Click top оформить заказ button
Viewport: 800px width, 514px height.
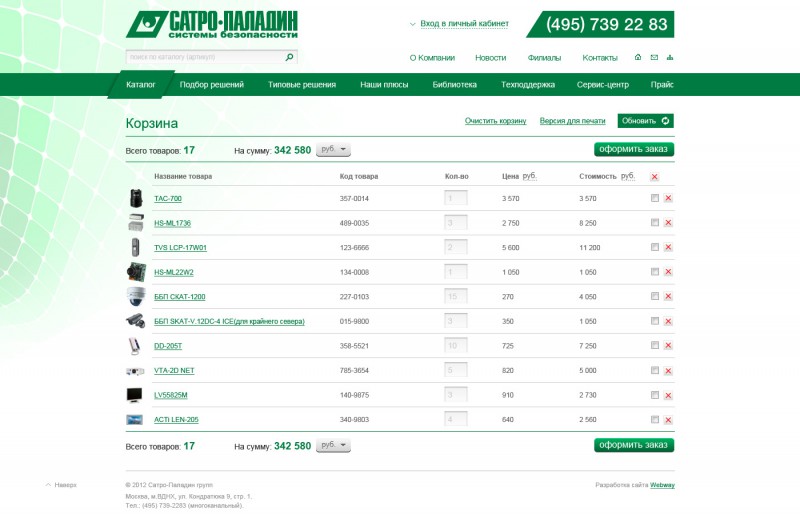634,149
